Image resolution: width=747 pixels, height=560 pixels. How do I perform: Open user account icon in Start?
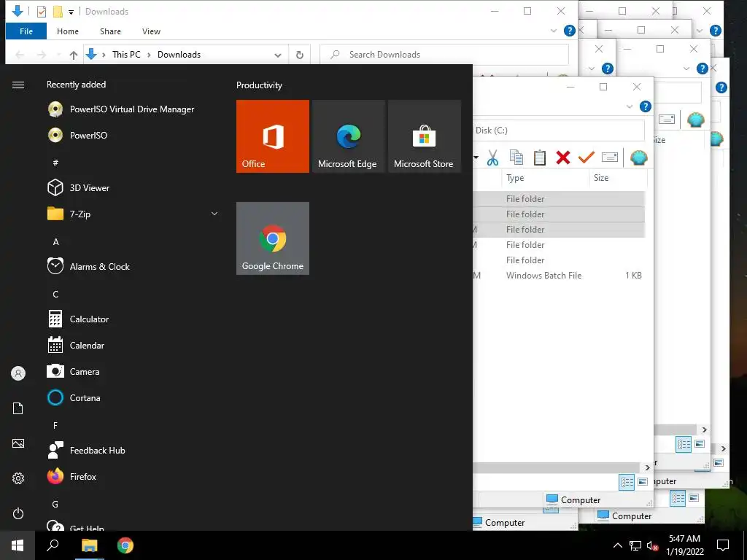click(18, 373)
